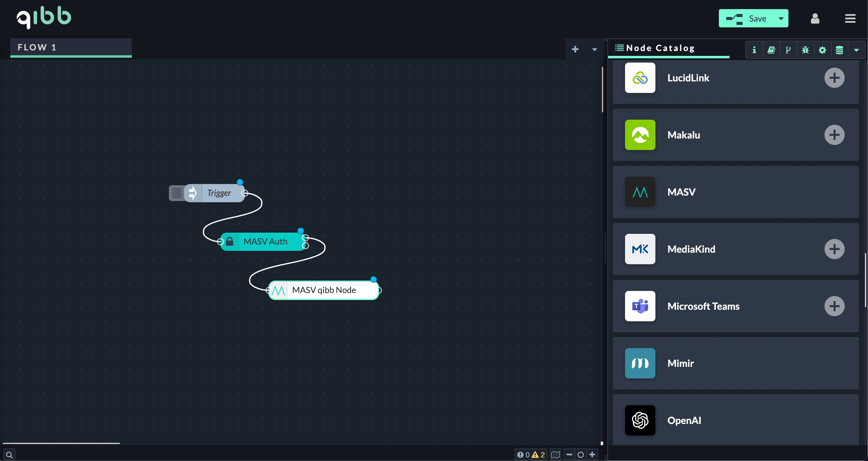Expand the flow tabs dropdown
This screenshot has width=868, height=461.
click(594, 49)
